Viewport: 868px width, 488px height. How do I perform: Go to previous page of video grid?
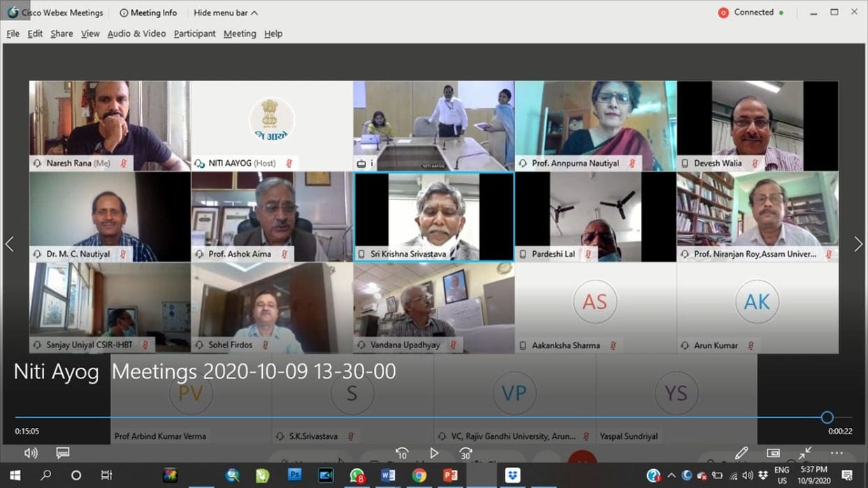click(x=10, y=244)
